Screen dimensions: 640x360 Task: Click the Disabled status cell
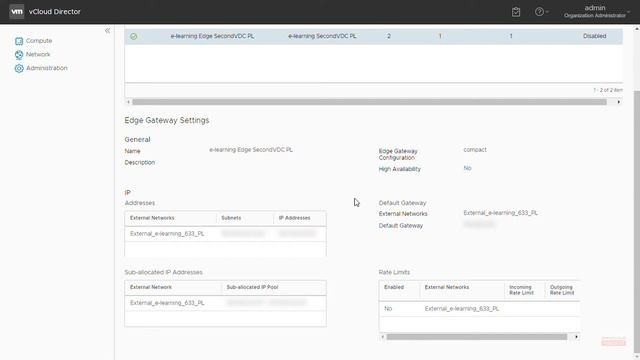[594, 36]
